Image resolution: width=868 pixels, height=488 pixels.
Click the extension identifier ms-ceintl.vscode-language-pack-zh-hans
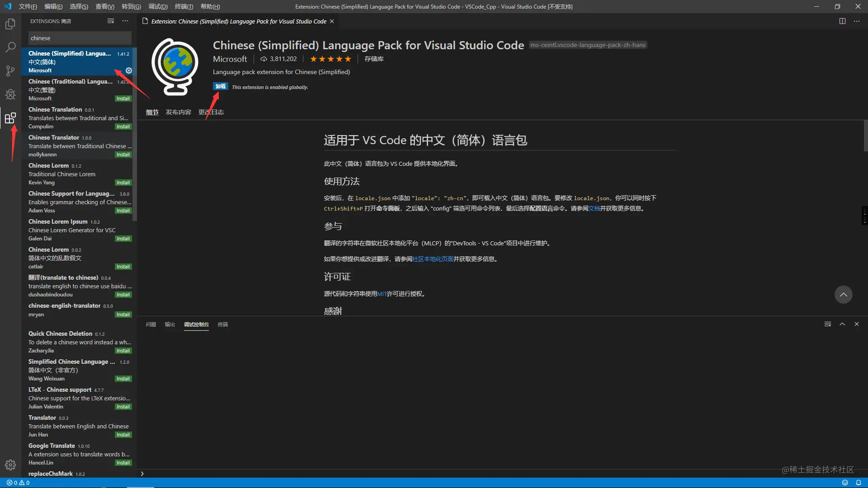coord(588,45)
